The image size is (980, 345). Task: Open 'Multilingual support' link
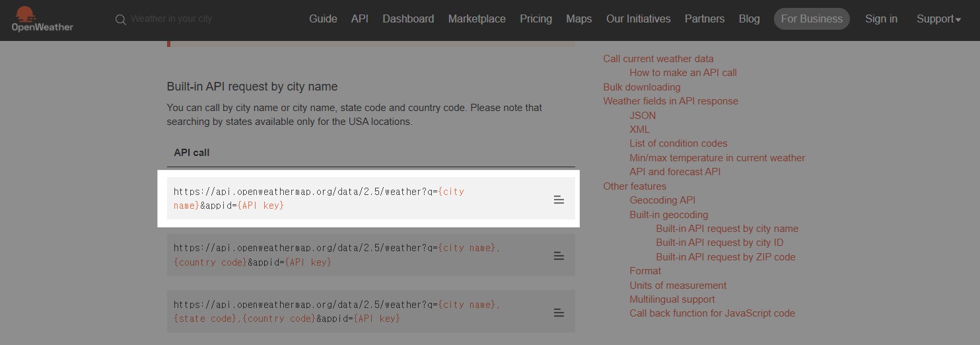point(672,299)
